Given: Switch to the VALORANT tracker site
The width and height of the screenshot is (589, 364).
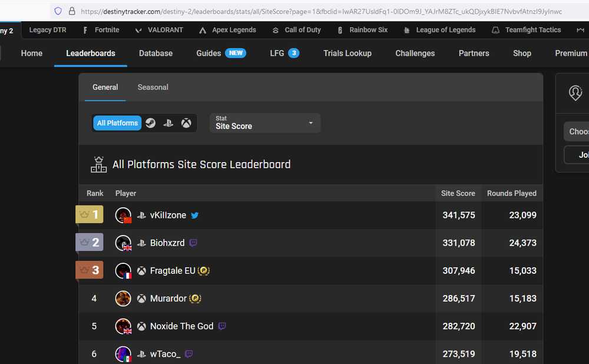Looking at the screenshot, I should tap(159, 29).
